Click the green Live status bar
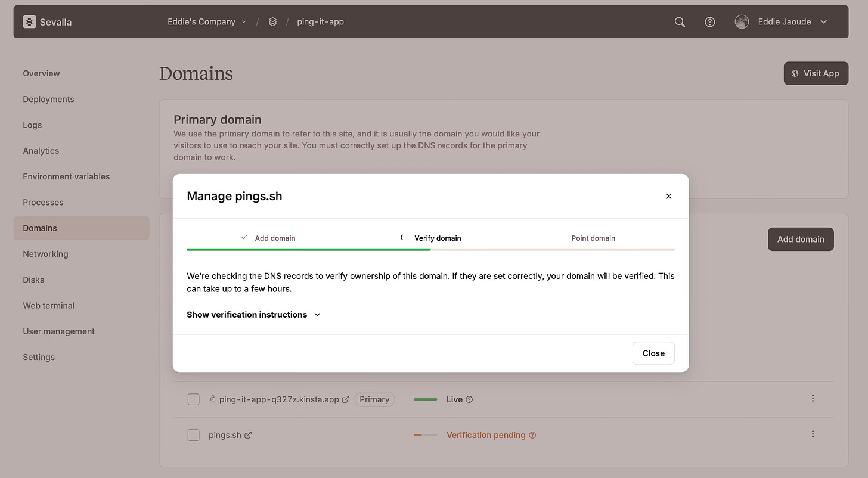The image size is (868, 478). point(426,399)
